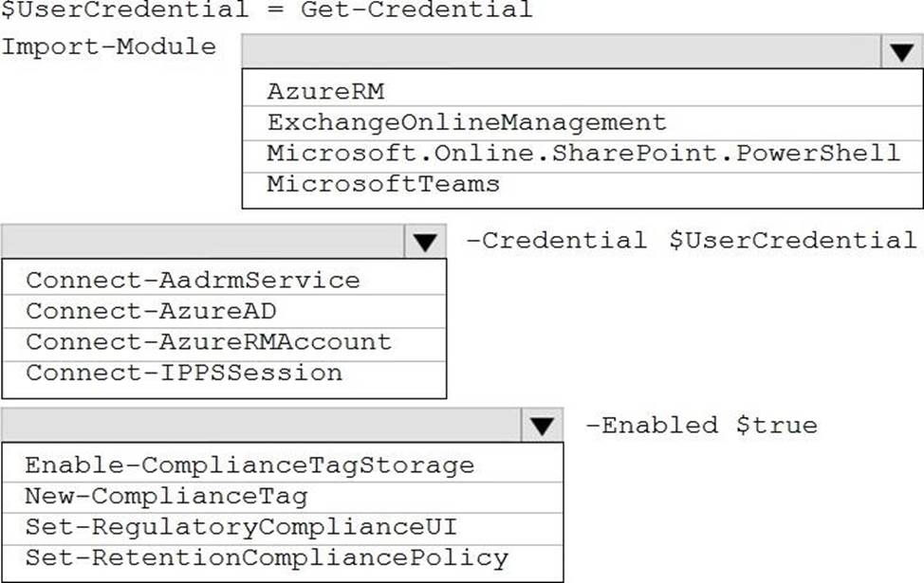Select Connect-IPPSSession option

click(184, 373)
